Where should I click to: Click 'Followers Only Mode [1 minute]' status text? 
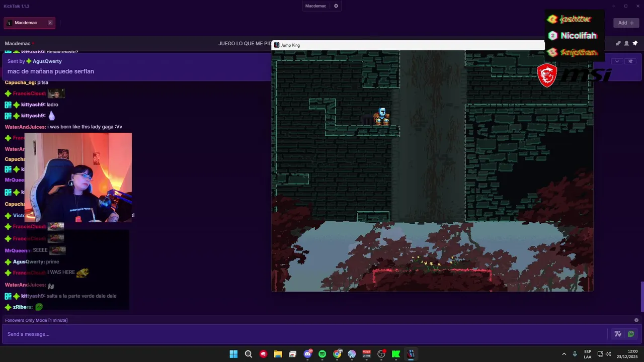36,320
